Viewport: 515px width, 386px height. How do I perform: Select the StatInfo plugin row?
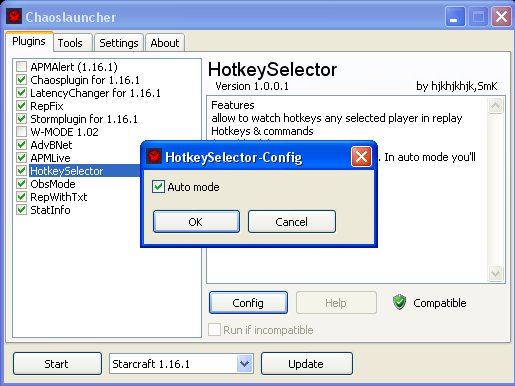(50, 210)
